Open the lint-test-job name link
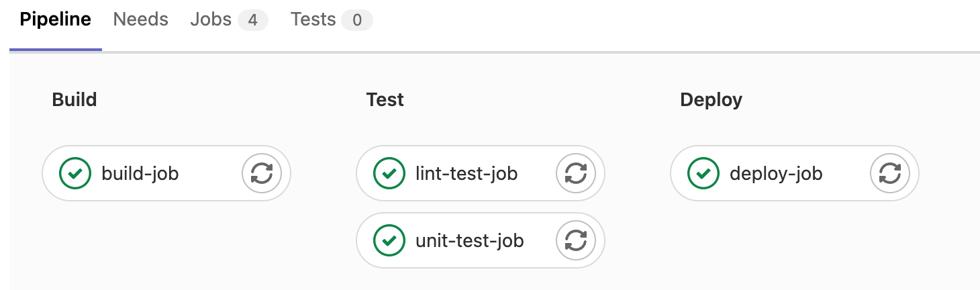This screenshot has width=980, height=290. [x=467, y=174]
